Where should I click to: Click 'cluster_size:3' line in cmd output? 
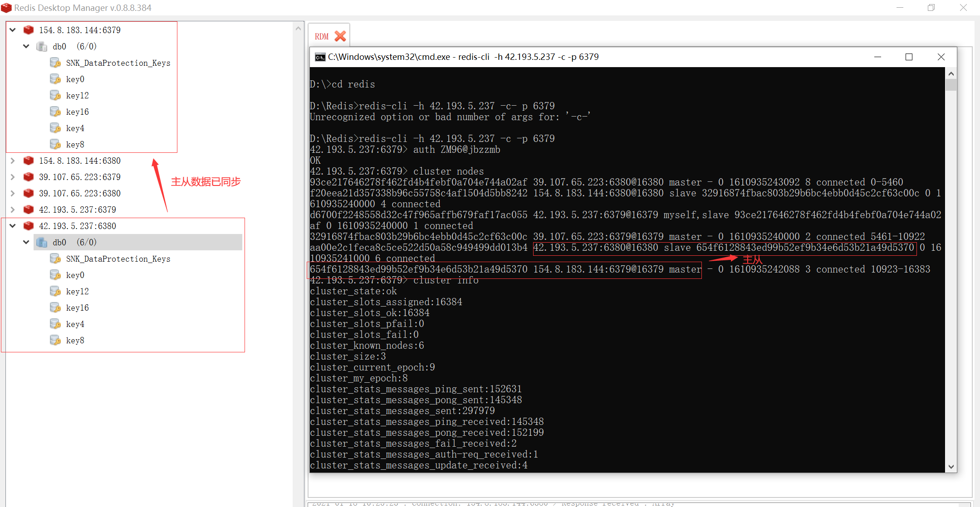(348, 356)
